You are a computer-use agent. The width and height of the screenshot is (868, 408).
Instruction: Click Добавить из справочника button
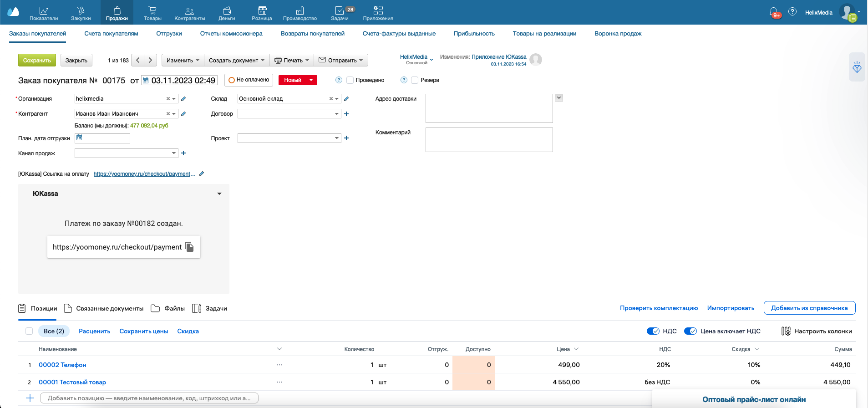point(809,308)
